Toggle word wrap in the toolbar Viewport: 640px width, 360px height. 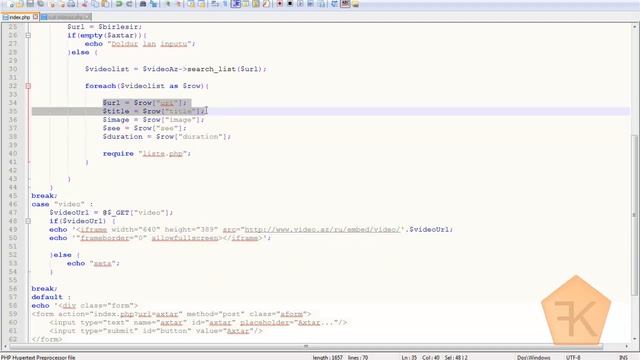click(215, 4)
